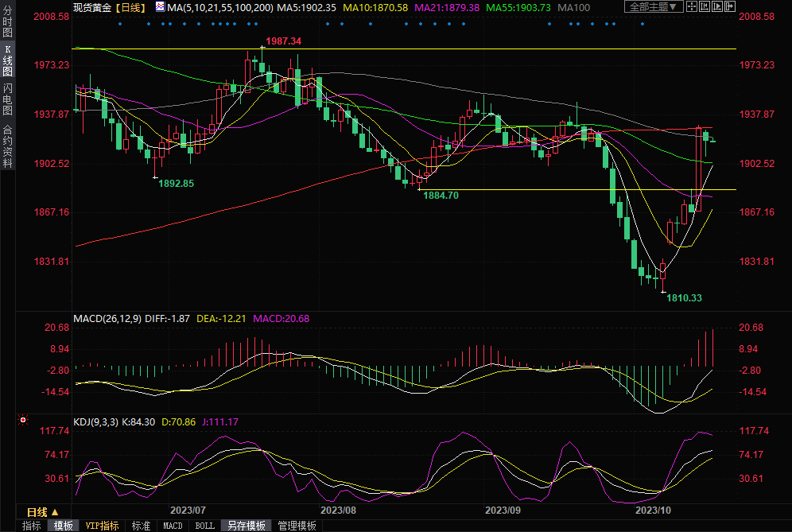Screen dimensions: 792x532
Task: Click the second layout icon at top right
Action: pyautogui.click(x=704, y=7)
